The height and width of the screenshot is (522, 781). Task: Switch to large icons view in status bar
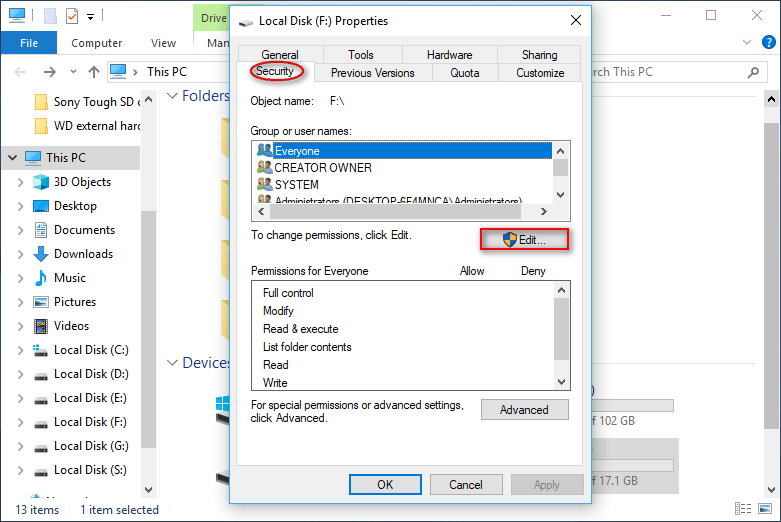(765, 509)
